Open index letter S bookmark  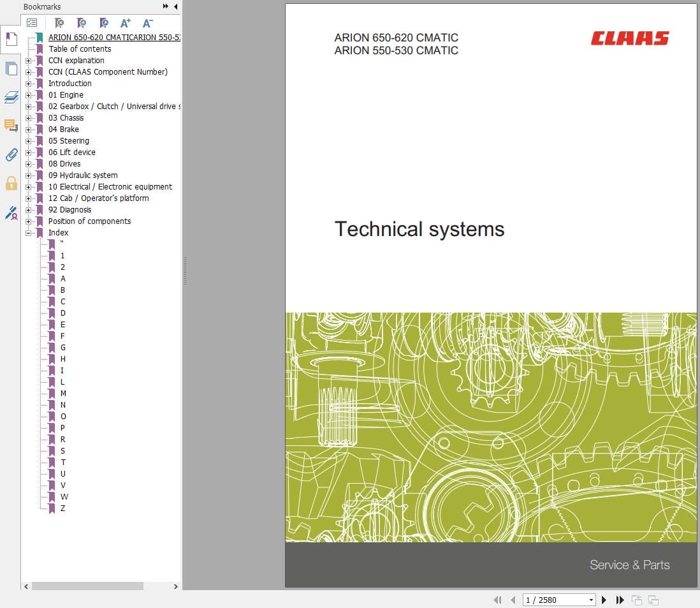(63, 451)
